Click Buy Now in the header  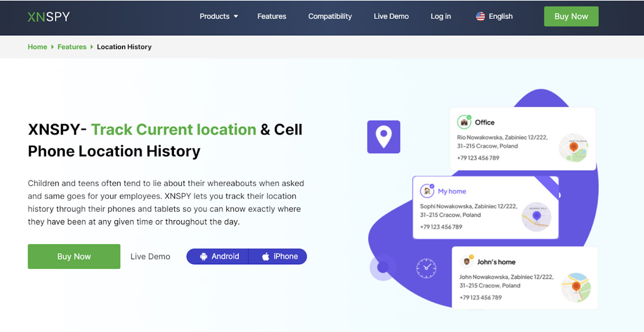coord(571,16)
